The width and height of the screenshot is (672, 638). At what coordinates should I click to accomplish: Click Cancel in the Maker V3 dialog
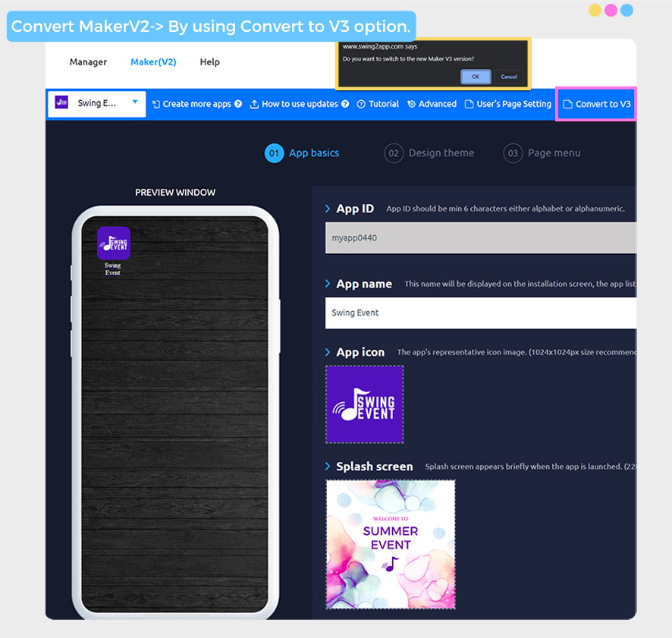click(x=509, y=77)
